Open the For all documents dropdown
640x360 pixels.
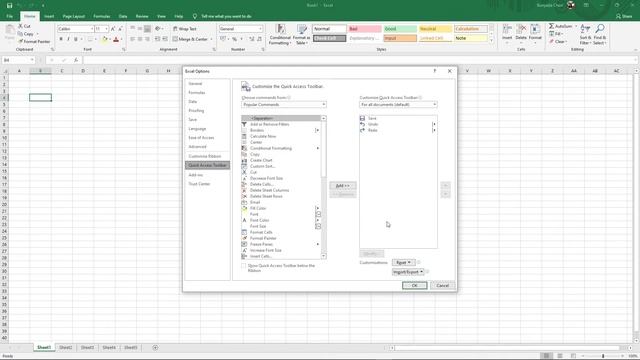[398, 105]
